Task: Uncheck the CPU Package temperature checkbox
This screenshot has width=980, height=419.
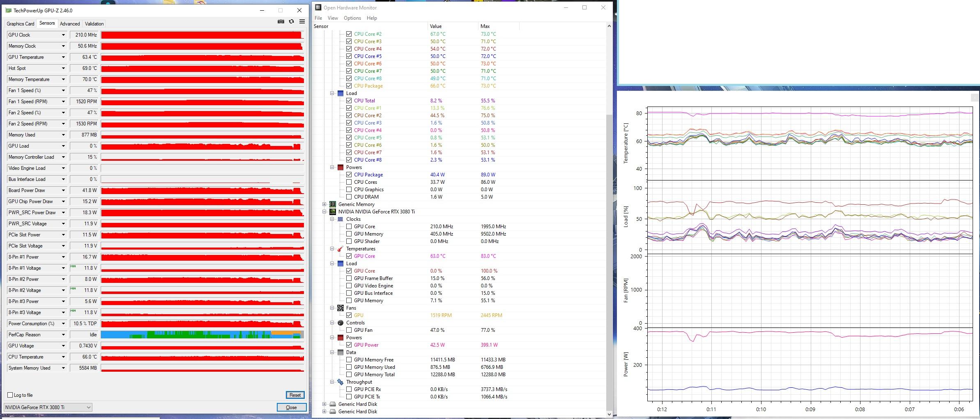Action: [349, 86]
